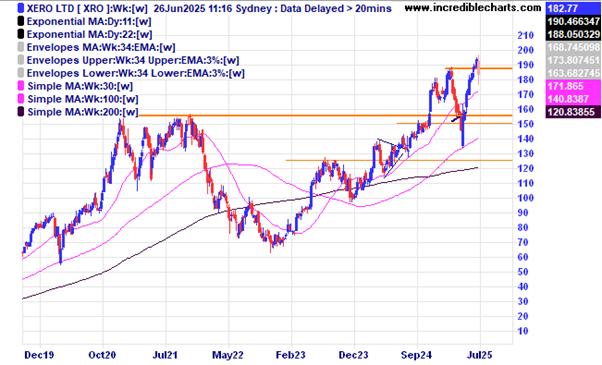Click the 188.050329 value box
Viewport: 602px width, 365px height.
[574, 34]
